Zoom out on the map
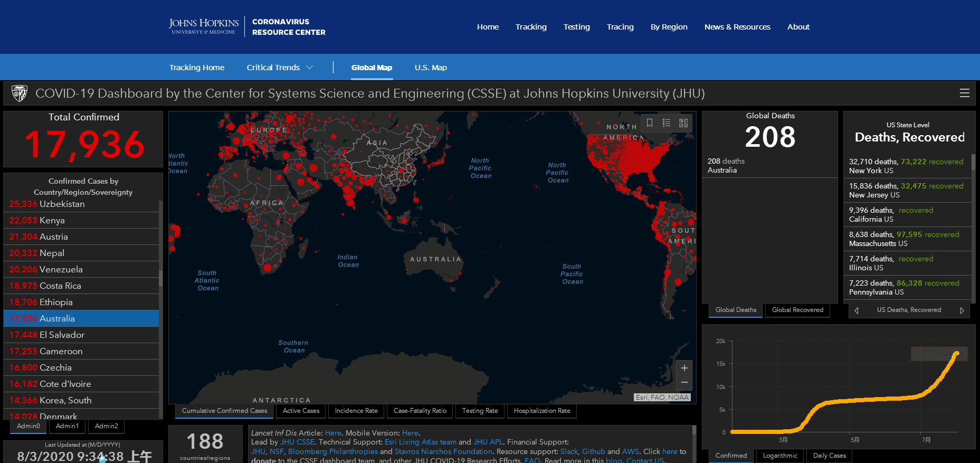 point(684,382)
